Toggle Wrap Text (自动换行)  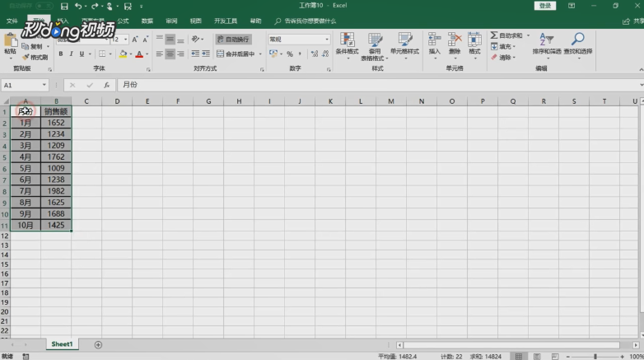(233, 39)
